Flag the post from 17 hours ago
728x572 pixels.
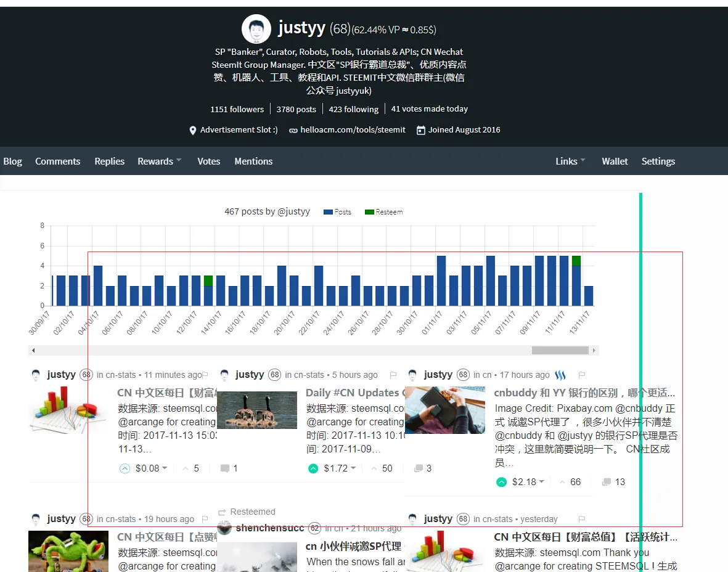point(582,375)
